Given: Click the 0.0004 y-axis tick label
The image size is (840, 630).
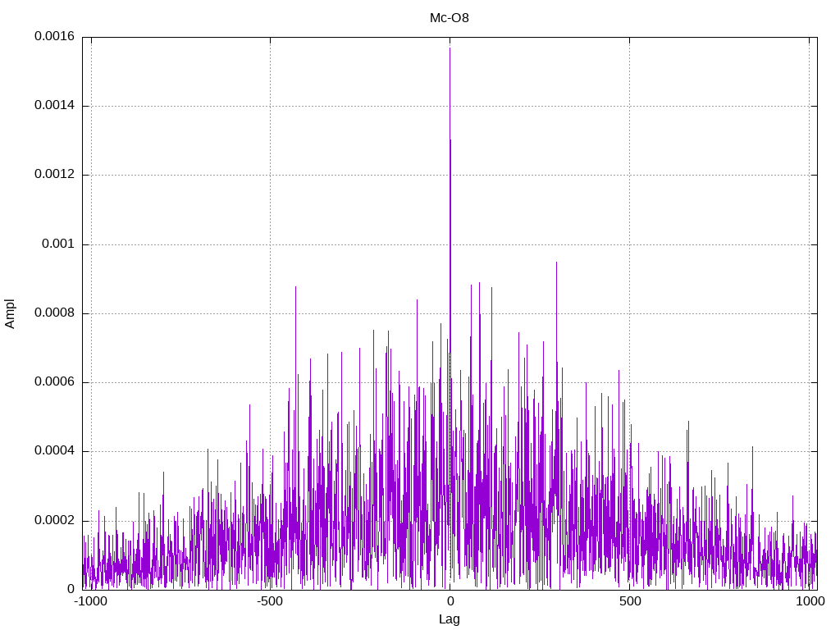Looking at the screenshot, I should pos(55,450).
